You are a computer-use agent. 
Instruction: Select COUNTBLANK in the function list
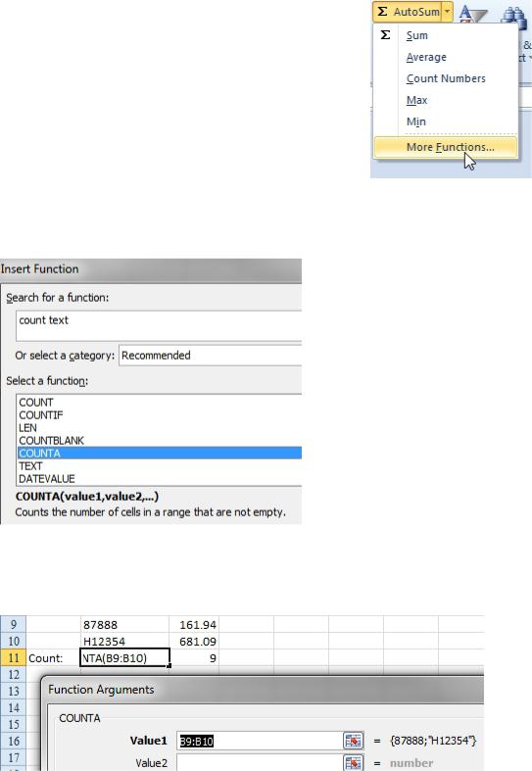tap(160, 441)
